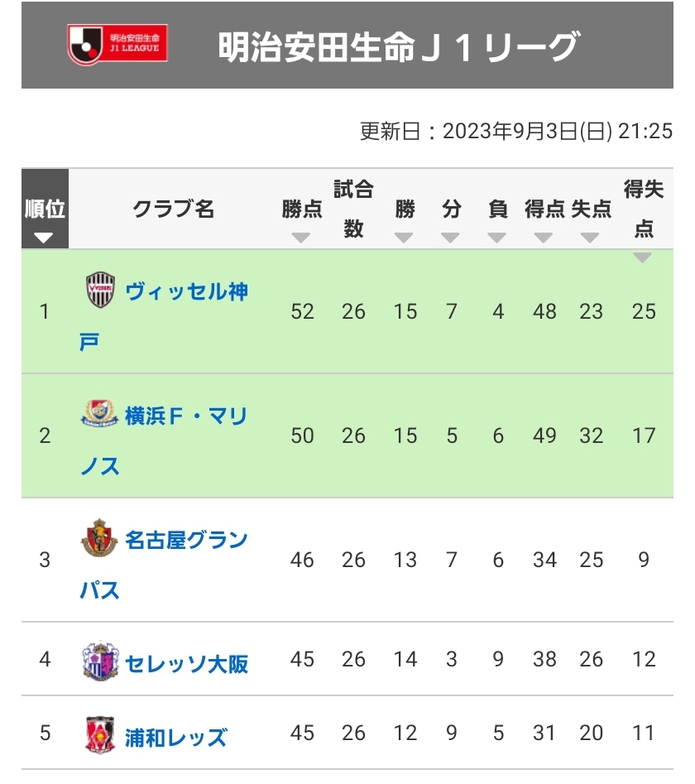This screenshot has height=784, width=695.
Task: Open the ヴィッセル神戸 club link
Action: pos(186,291)
